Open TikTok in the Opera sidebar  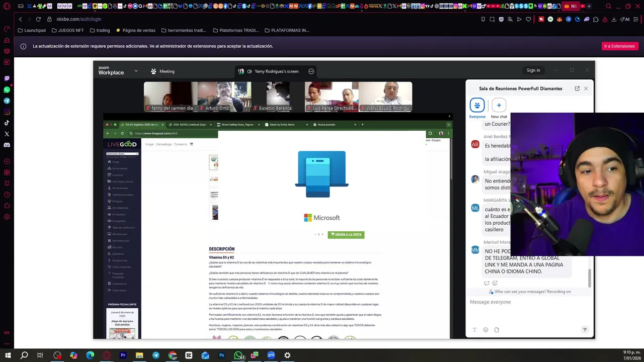(7, 123)
